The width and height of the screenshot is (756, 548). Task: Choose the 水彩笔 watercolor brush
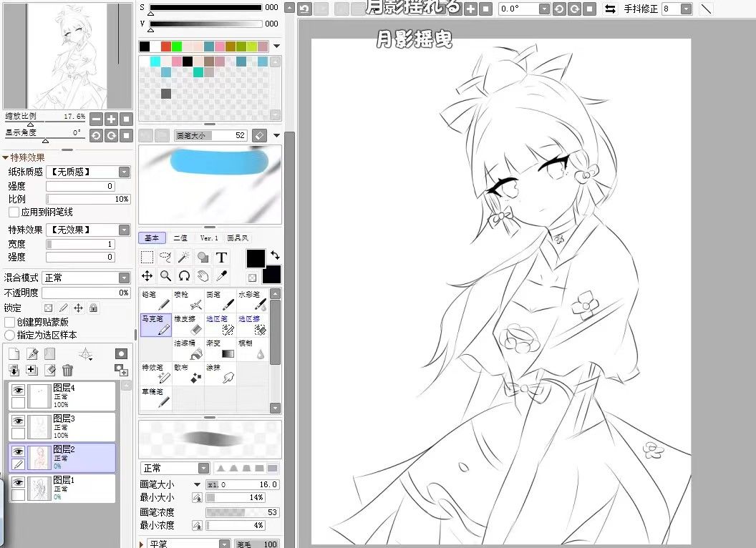tap(252, 300)
